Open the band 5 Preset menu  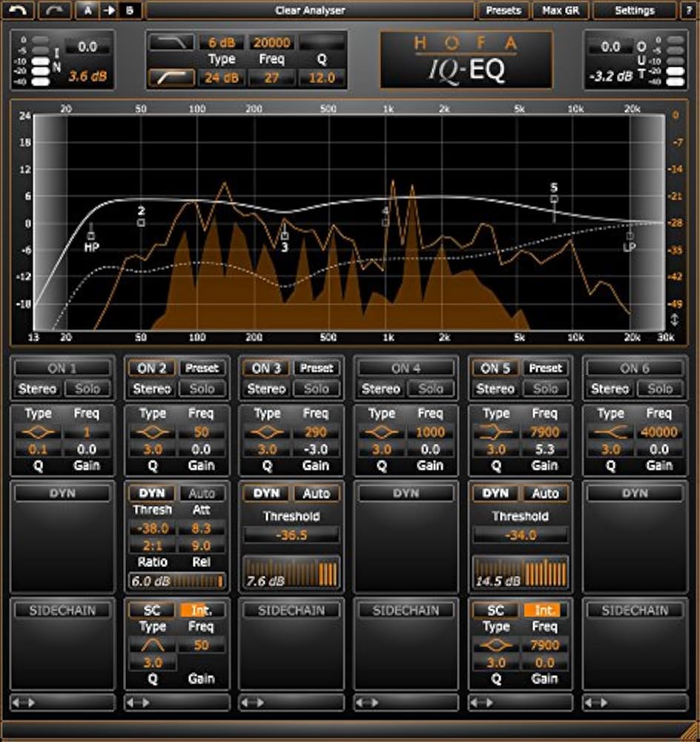tap(545, 368)
